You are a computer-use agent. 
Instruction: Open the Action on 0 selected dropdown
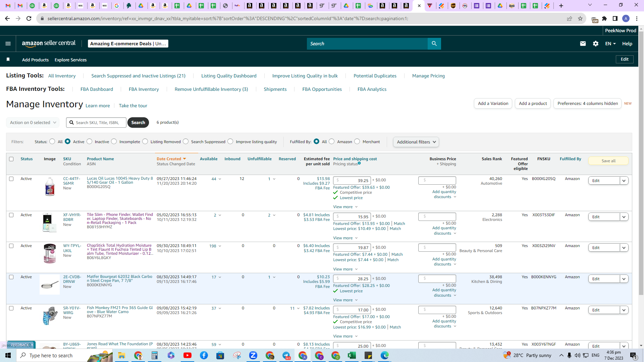click(x=33, y=122)
